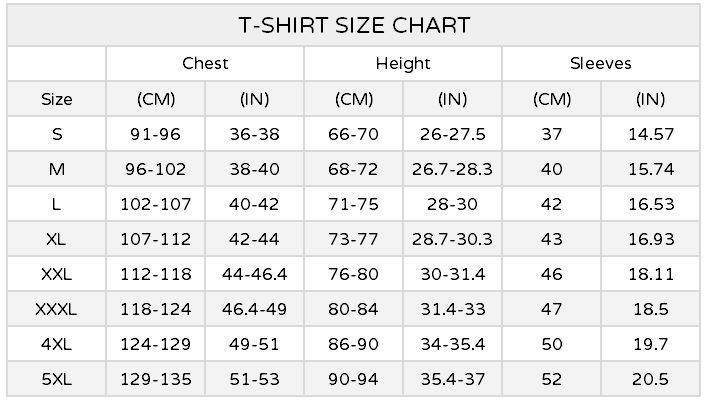Select sleeve inches value 20.5
This screenshot has width=704, height=400.
click(x=651, y=379)
